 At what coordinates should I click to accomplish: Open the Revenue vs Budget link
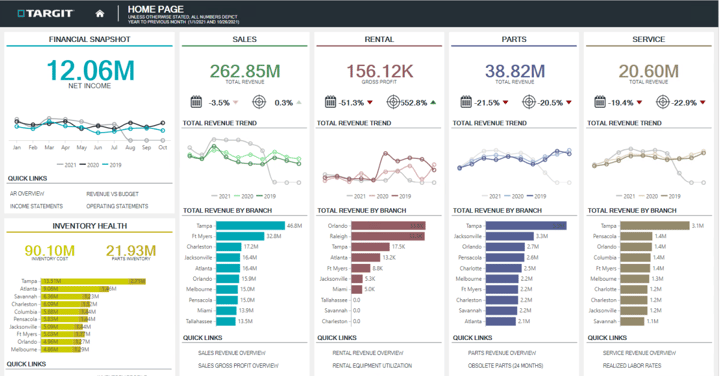[112, 194]
